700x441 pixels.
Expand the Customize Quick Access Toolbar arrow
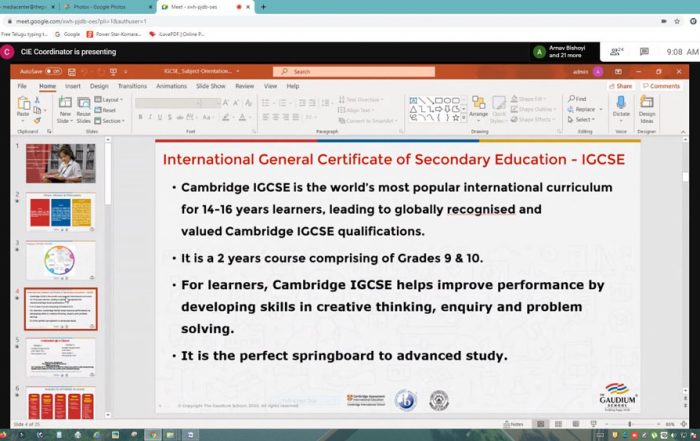click(x=126, y=71)
